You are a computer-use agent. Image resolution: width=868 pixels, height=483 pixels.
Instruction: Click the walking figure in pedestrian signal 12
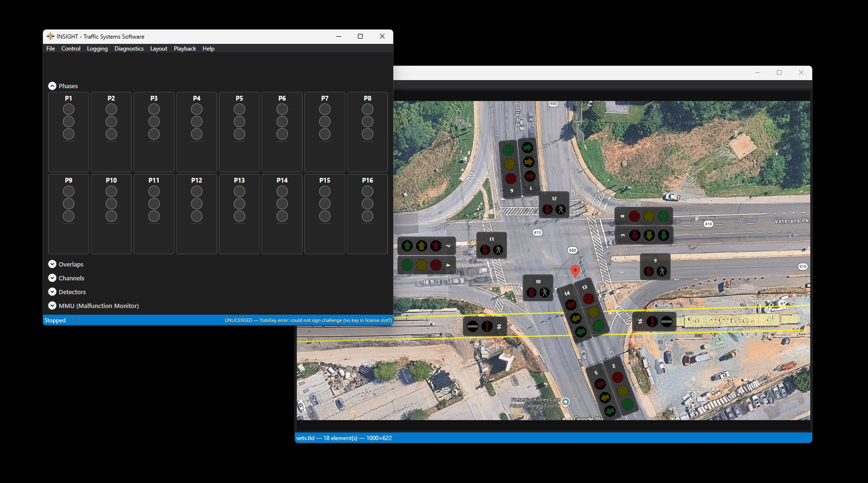click(561, 209)
